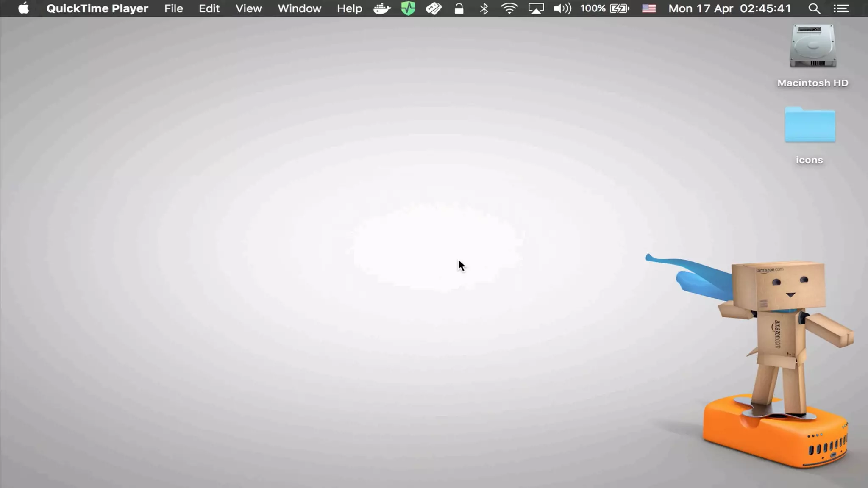
Task: Open the Wi-Fi status menu
Action: pos(509,8)
